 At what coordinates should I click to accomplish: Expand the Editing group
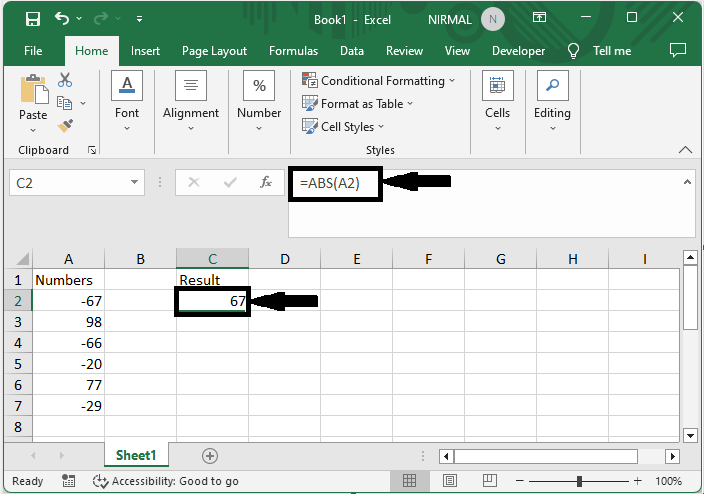552,101
